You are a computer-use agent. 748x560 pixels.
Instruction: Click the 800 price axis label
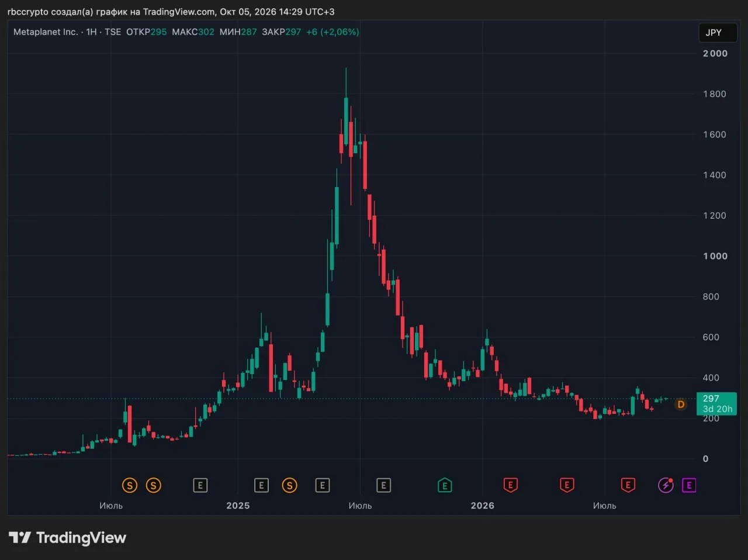711,296
